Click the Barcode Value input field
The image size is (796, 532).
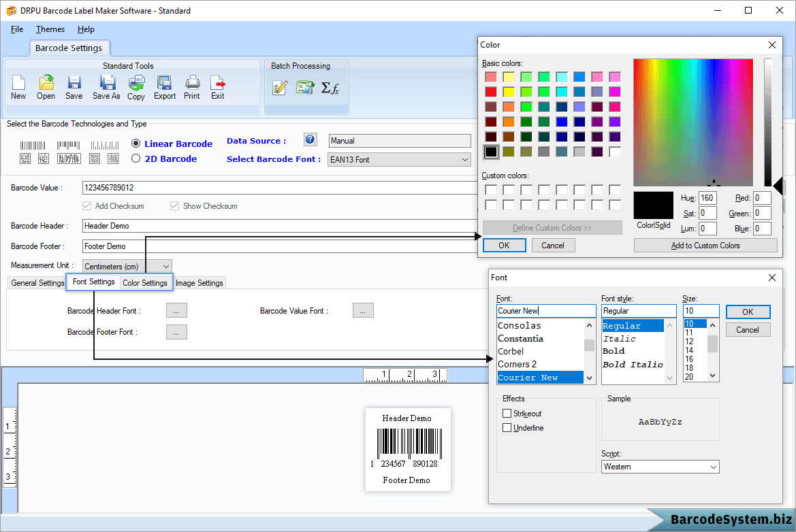point(279,188)
